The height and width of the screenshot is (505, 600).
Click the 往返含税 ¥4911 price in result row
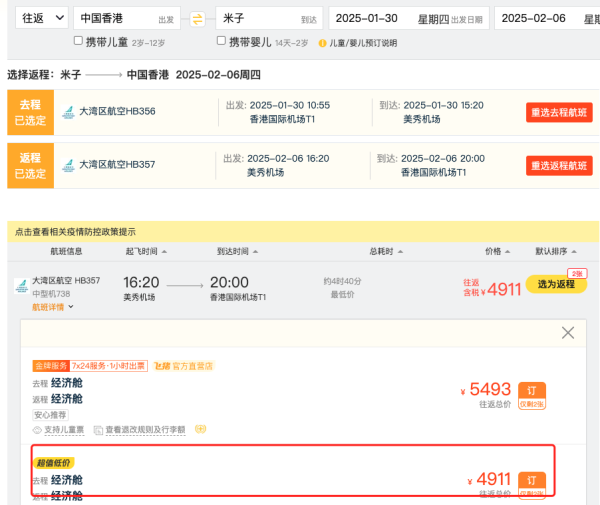click(492, 288)
